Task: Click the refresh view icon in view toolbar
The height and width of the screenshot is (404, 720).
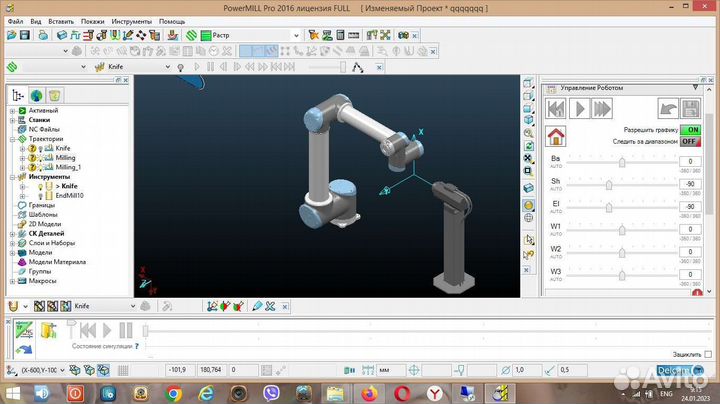Action: tap(529, 146)
